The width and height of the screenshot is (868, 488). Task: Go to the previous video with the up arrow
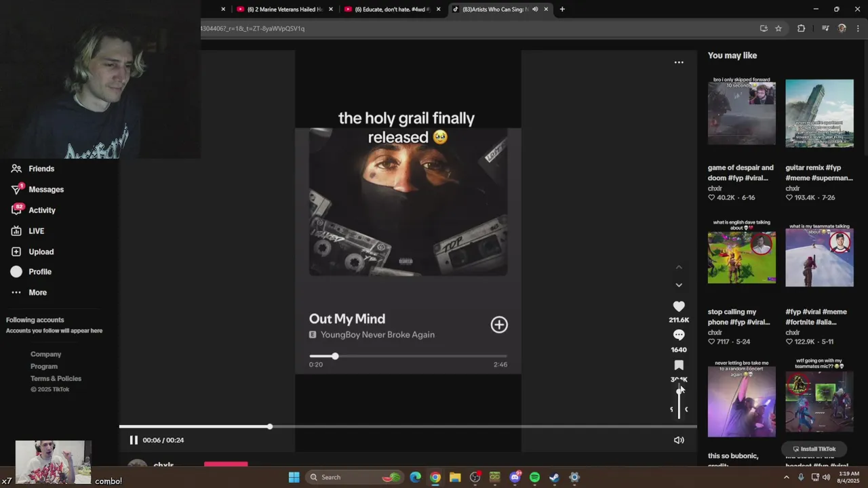click(679, 268)
